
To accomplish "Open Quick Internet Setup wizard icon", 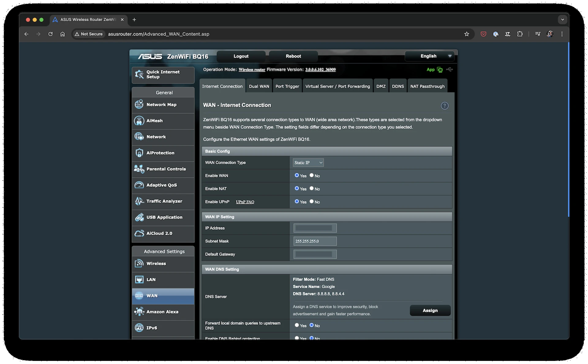I will coord(139,74).
